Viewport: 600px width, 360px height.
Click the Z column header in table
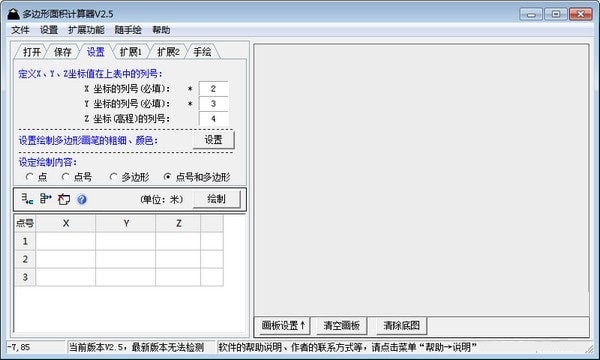click(x=178, y=223)
